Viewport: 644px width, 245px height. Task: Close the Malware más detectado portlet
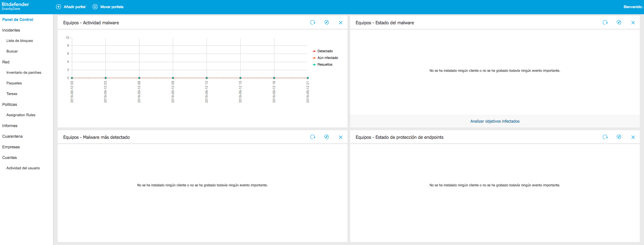340,137
